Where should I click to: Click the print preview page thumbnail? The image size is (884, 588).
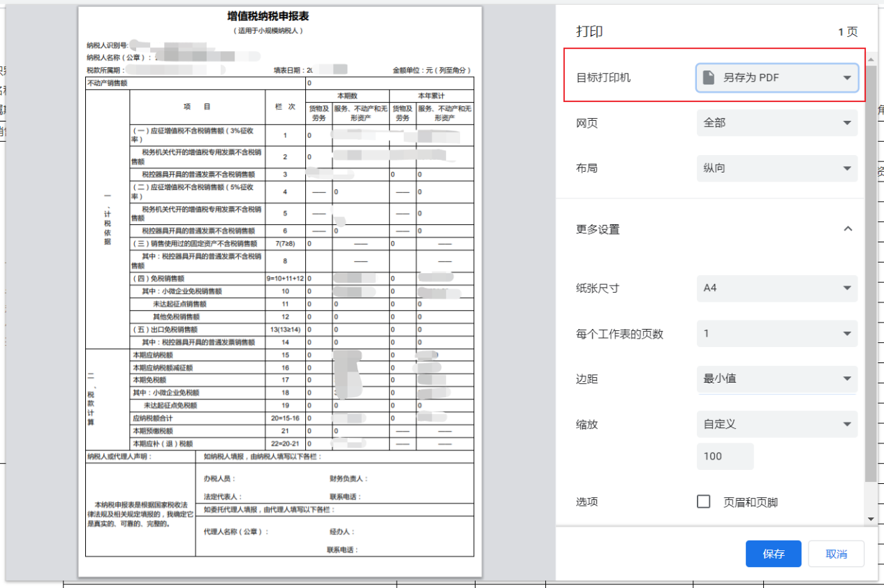[x=280, y=292]
